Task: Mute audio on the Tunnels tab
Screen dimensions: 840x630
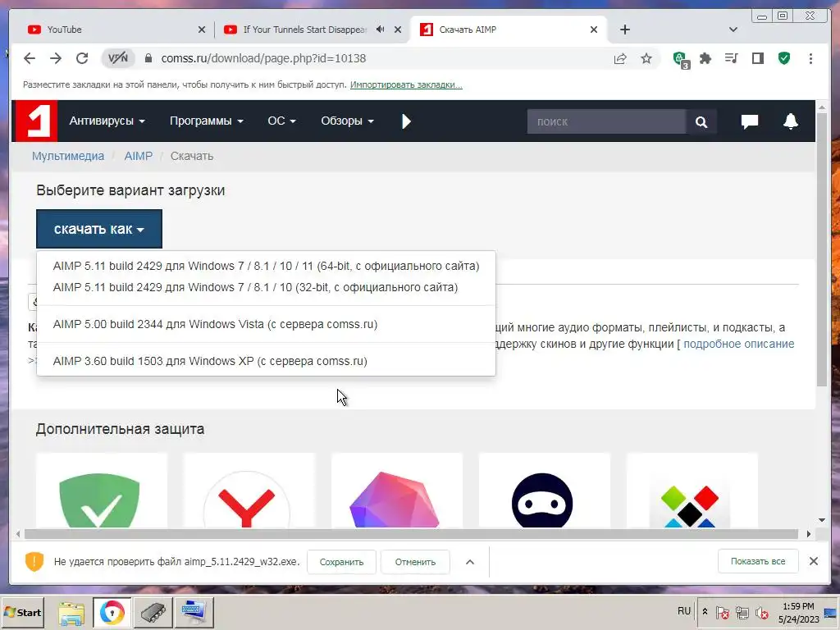Action: [380, 29]
